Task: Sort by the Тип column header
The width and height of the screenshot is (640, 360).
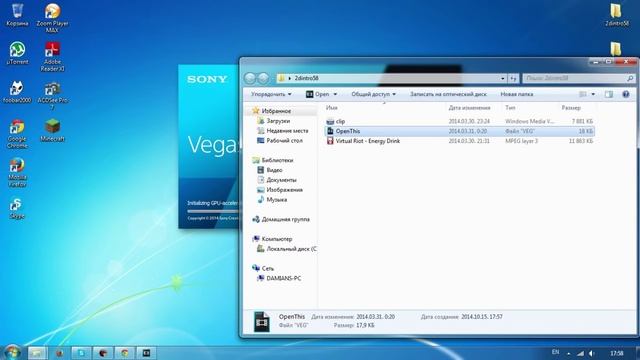Action: tap(510, 108)
